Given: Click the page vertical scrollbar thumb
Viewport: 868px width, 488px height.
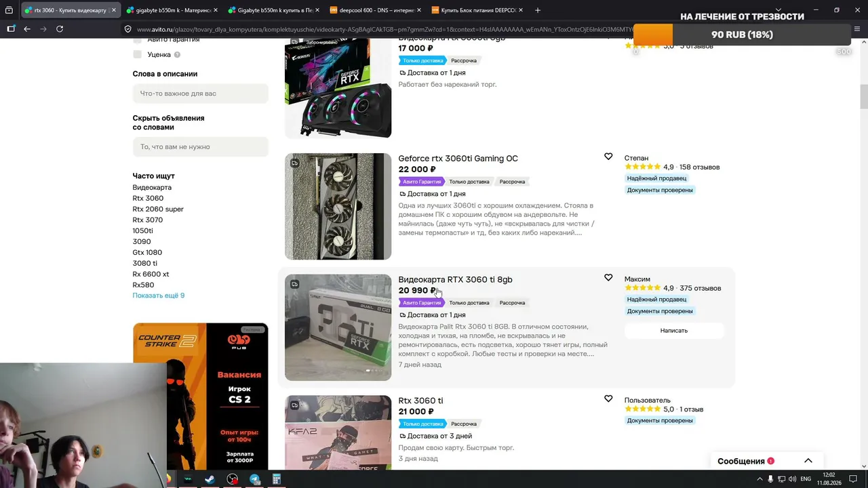Looking at the screenshot, I should click(864, 97).
